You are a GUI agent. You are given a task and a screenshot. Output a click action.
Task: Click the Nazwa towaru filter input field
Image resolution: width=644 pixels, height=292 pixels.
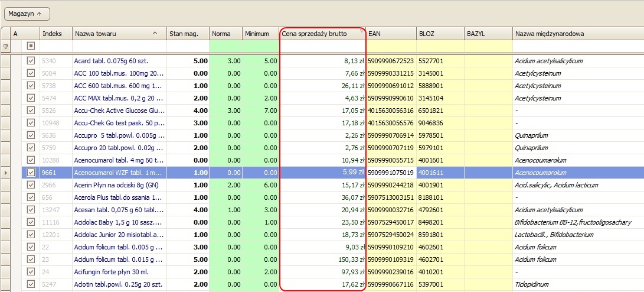119,46
